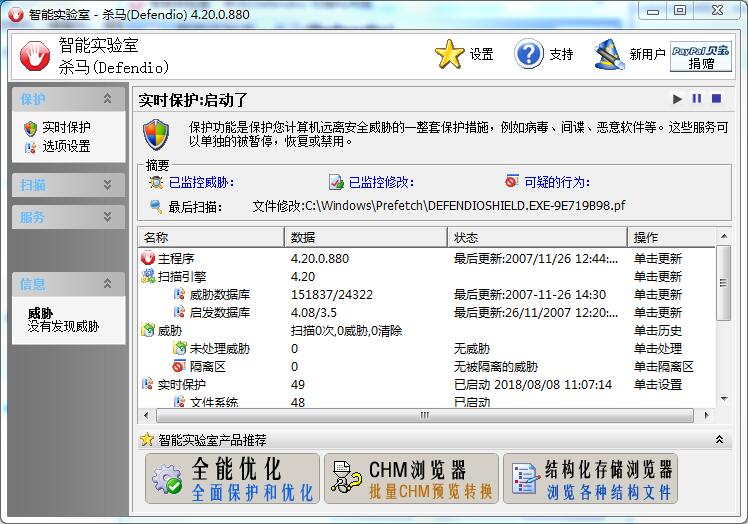
Task: Open the 全能优化 product banner
Action: (232, 479)
